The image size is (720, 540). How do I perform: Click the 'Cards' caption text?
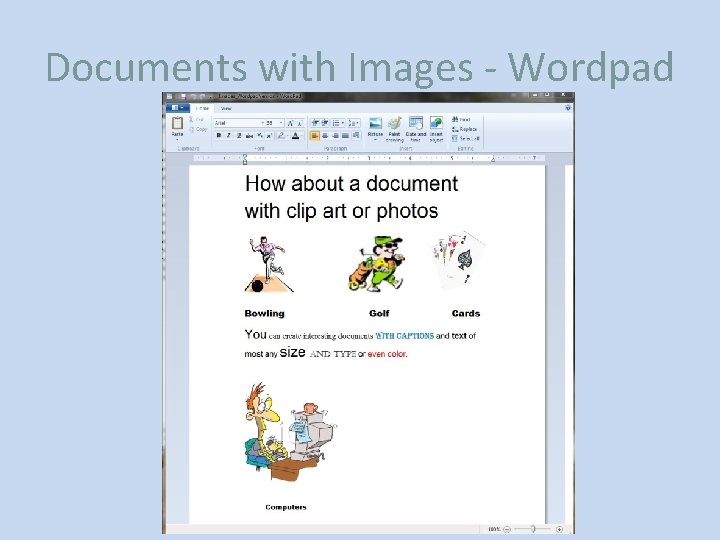point(466,313)
